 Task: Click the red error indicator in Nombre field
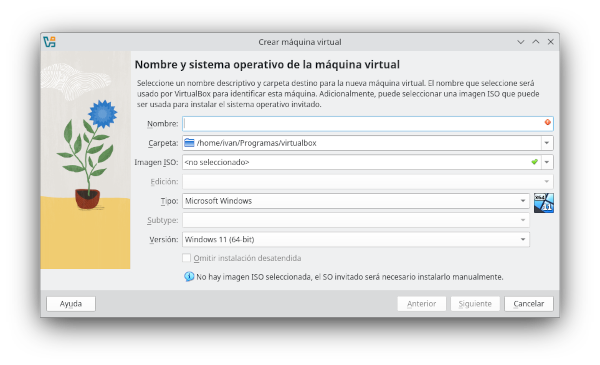(x=548, y=122)
